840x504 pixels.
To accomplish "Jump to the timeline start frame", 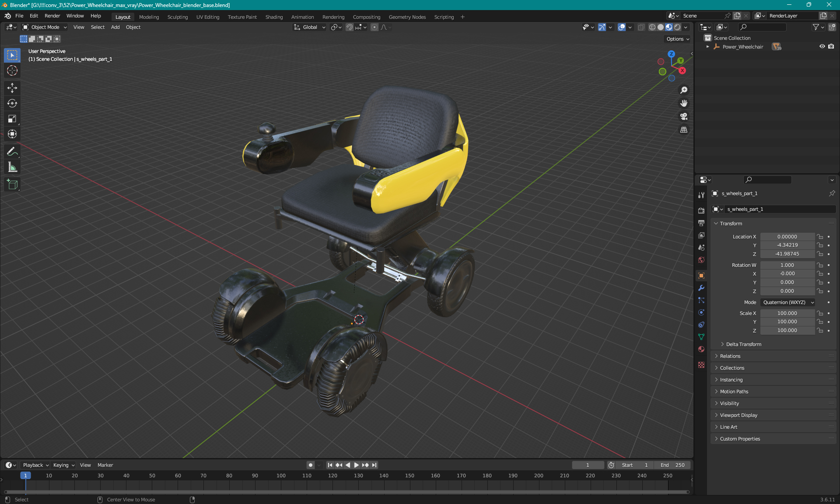I will point(330,465).
